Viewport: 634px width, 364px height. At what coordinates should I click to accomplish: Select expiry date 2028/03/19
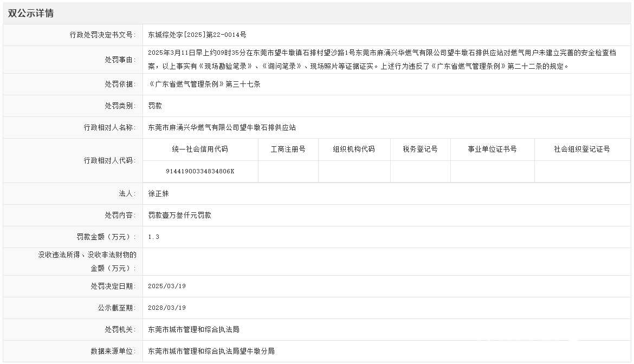coord(167,308)
